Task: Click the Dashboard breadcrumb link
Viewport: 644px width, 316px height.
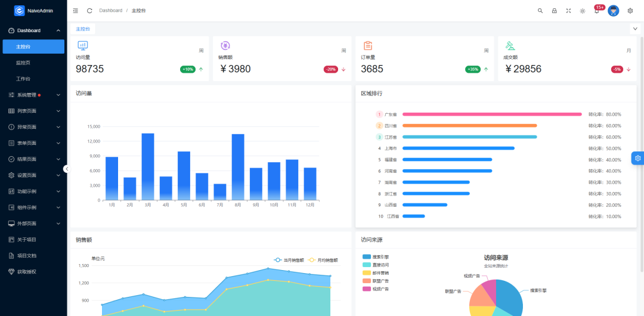Action: click(110, 11)
